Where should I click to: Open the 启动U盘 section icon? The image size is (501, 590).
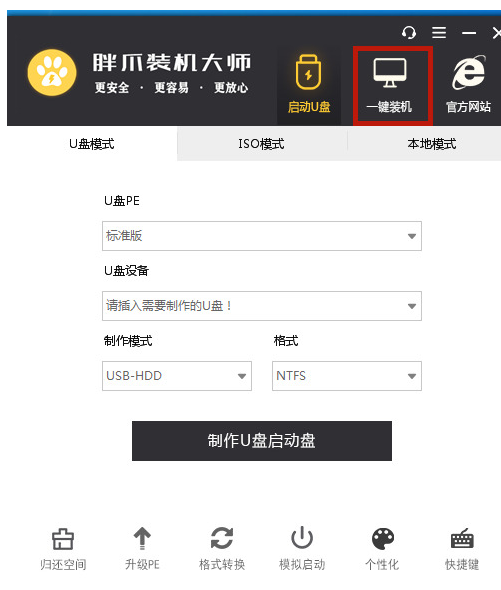(x=308, y=72)
